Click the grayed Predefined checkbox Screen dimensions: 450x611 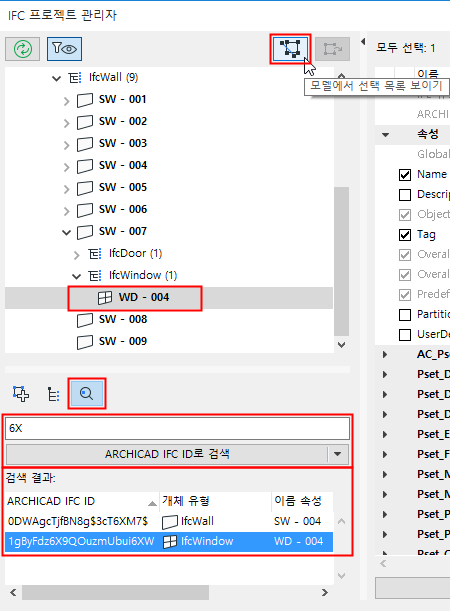click(405, 295)
